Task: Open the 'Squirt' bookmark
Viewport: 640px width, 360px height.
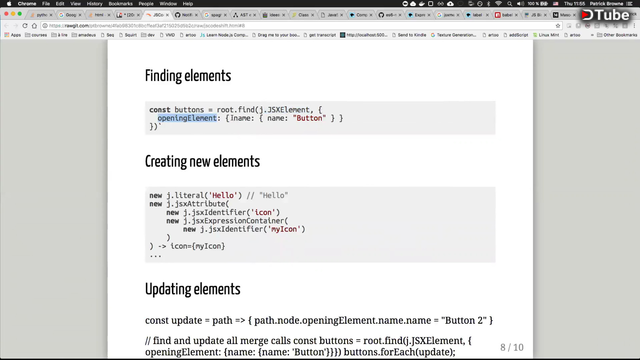Action: pos(128,35)
